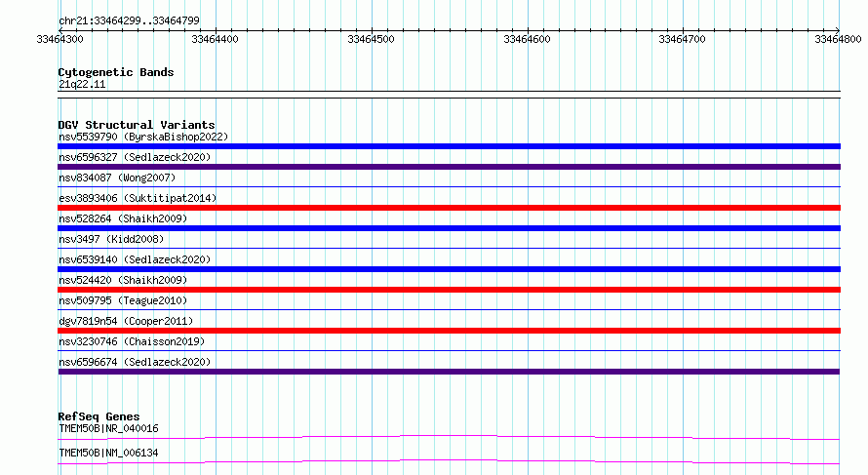Select ruler tick label 33464400

point(215,39)
